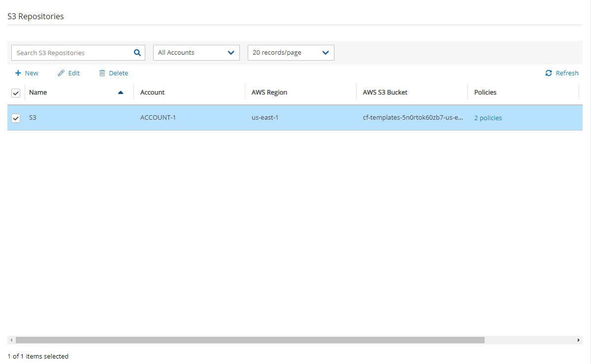Screen dimensions: 591x364
Task: Uncheck the S3 repository row checkbox
Action: click(x=16, y=118)
